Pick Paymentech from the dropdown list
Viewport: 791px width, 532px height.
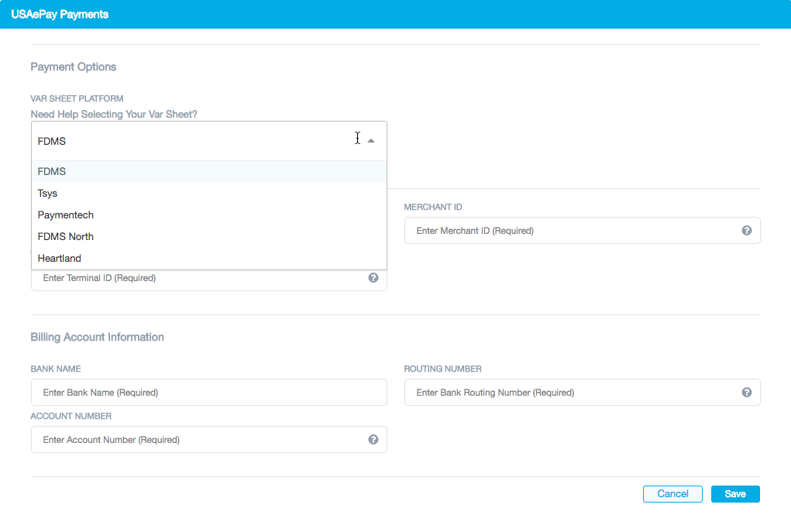click(209, 215)
